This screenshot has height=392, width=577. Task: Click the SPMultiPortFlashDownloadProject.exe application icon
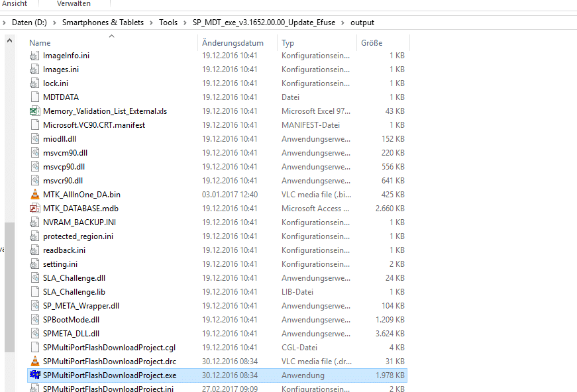pos(34,375)
